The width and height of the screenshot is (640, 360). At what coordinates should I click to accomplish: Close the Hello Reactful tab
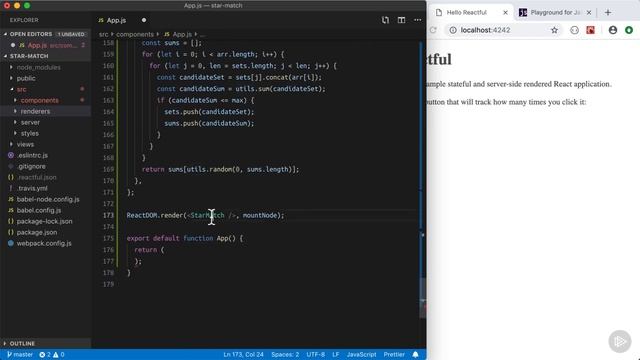coord(505,13)
